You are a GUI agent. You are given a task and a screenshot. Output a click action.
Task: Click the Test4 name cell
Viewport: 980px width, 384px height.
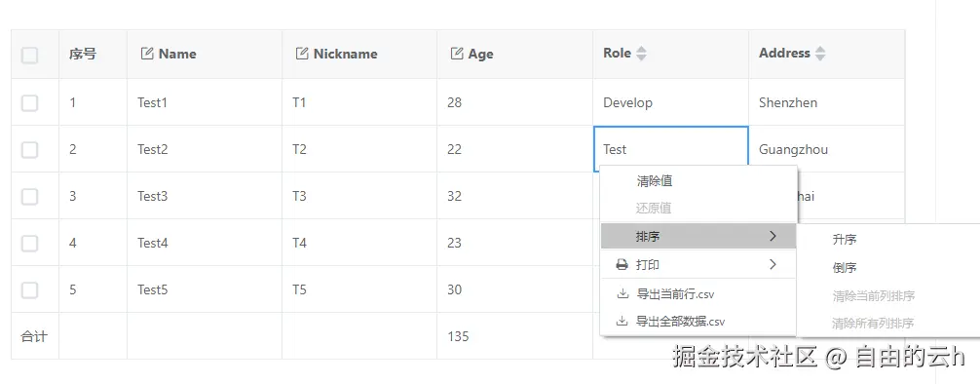(205, 244)
